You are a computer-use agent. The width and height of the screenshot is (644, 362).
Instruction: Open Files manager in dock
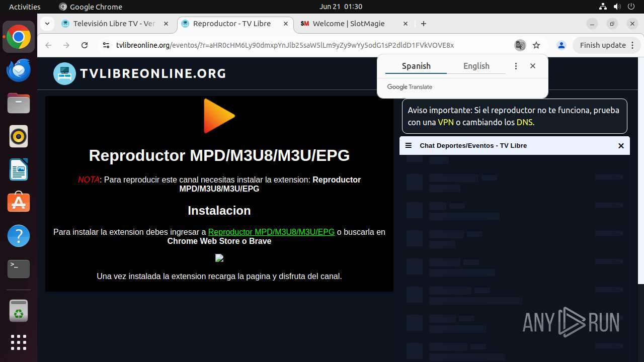pos(19,104)
